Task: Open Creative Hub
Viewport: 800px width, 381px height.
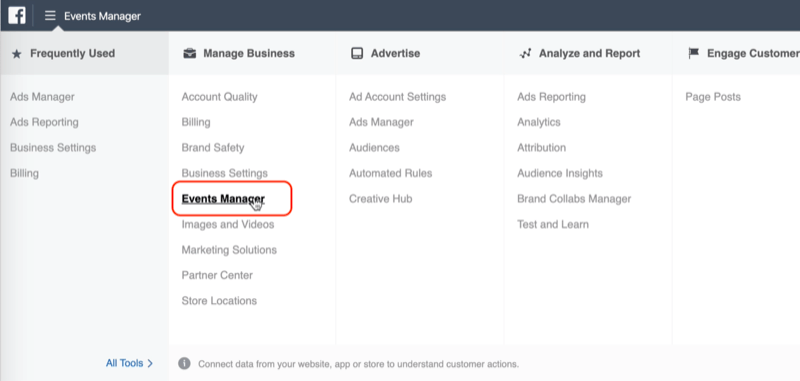Action: point(380,199)
